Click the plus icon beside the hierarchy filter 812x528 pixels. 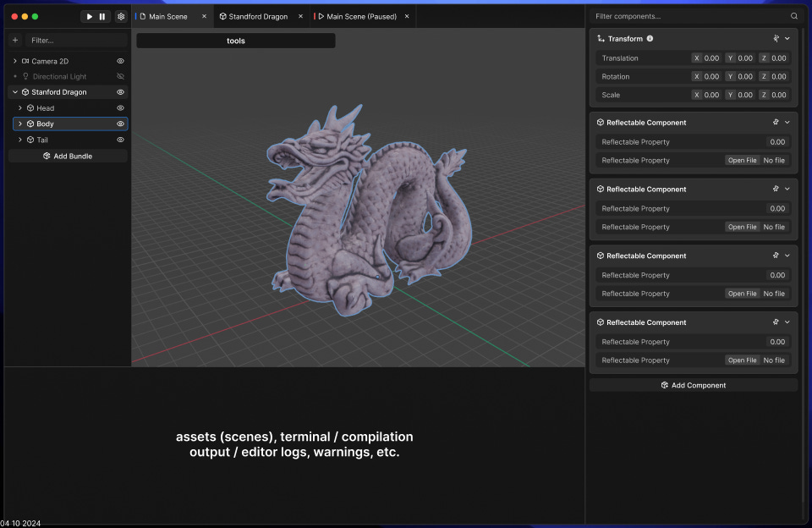[x=15, y=40]
